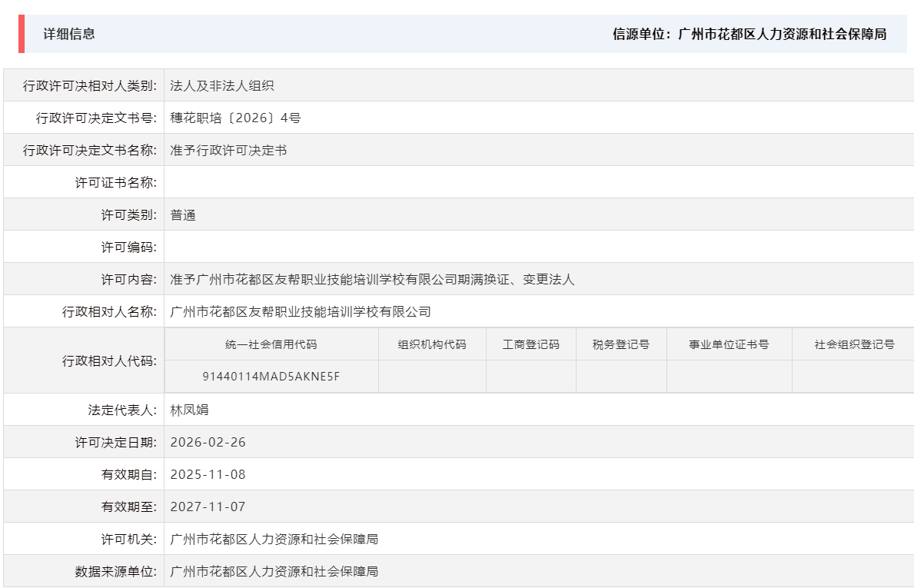Click the empty 许可证书名称 field
Screen dimensions: 914x588
pos(307,181)
